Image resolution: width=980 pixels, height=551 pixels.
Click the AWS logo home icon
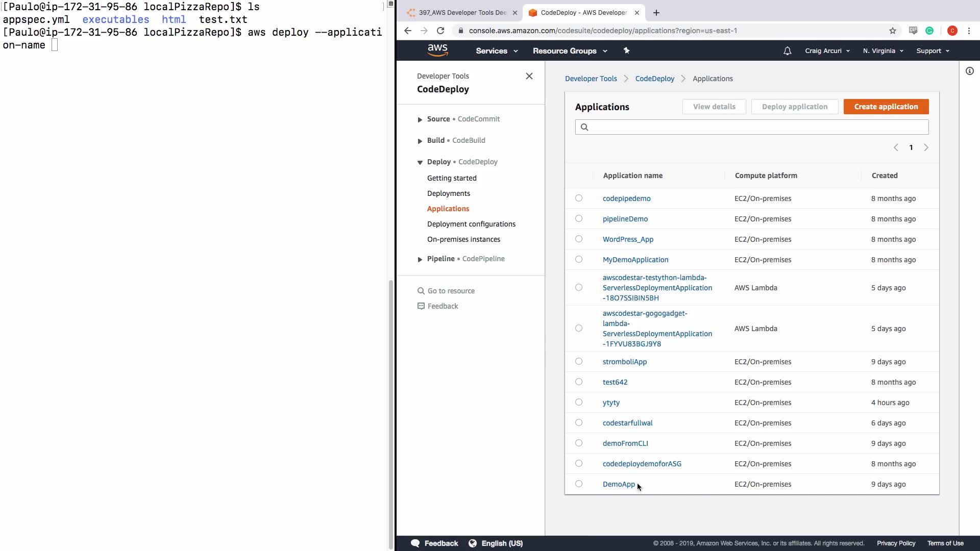(x=437, y=50)
